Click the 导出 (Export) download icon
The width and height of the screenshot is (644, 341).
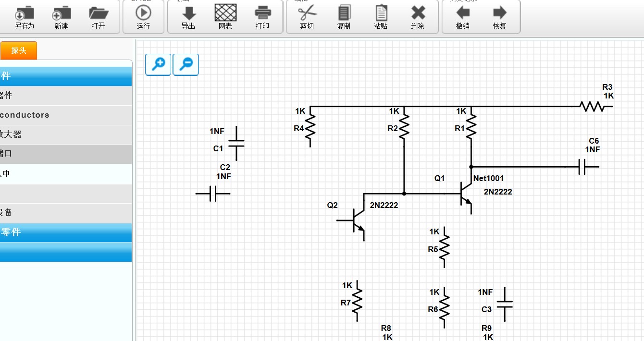click(188, 13)
